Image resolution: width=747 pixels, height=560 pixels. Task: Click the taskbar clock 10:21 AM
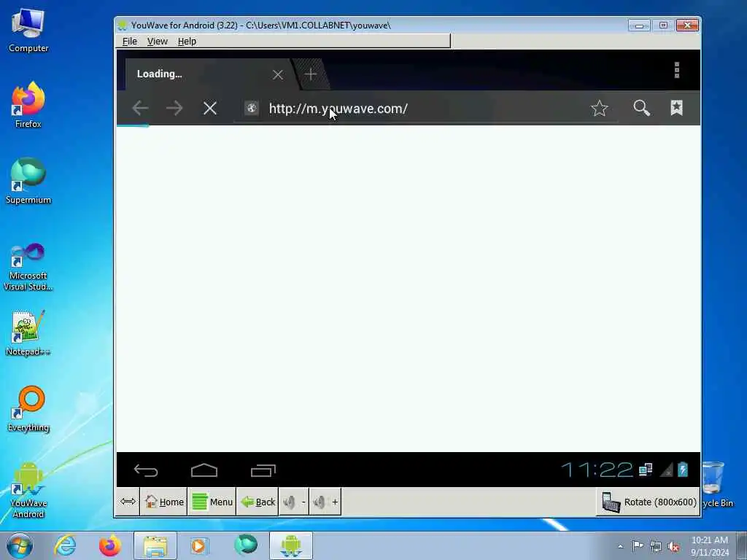point(710,546)
